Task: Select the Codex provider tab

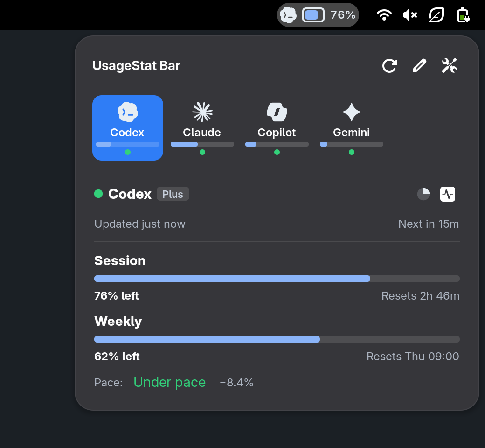Action: [128, 127]
